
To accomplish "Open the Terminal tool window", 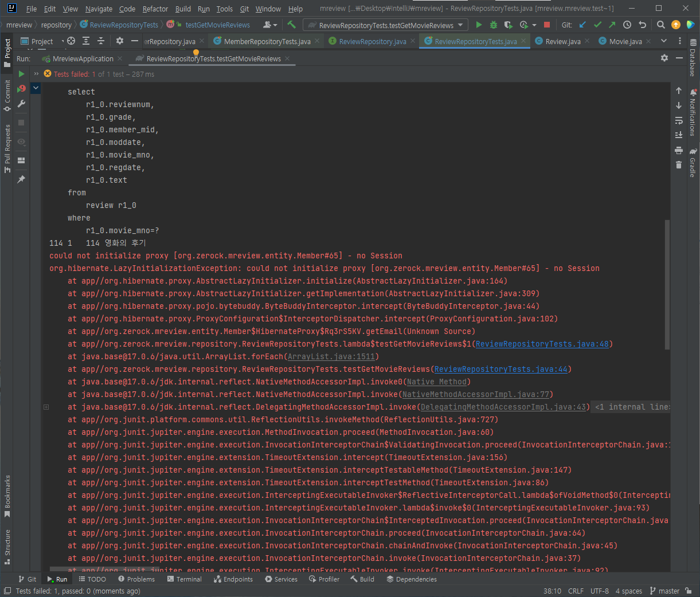I will 185,579.
